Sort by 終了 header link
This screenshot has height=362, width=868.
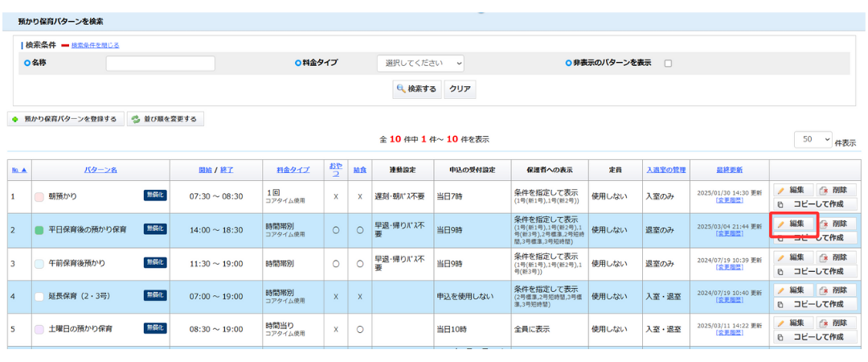(227, 170)
